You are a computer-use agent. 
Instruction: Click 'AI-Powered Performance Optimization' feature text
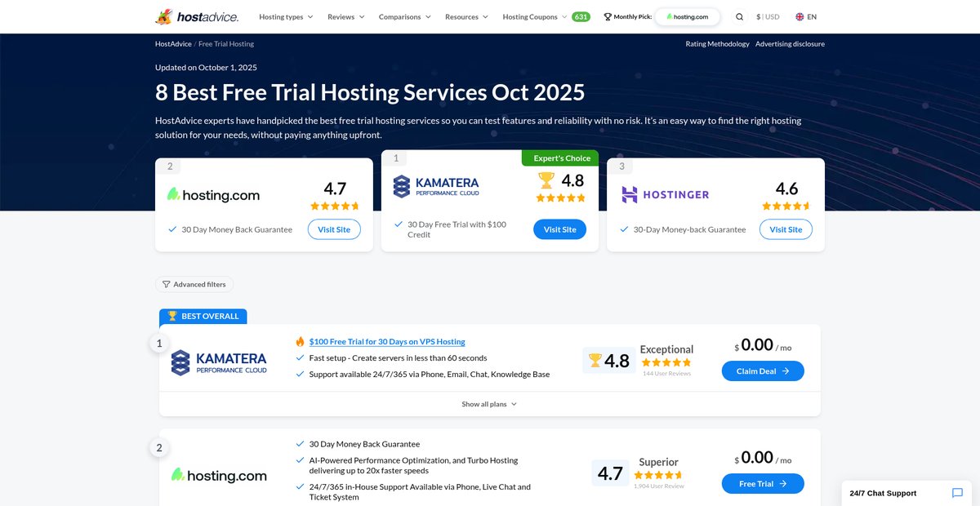coord(413,465)
